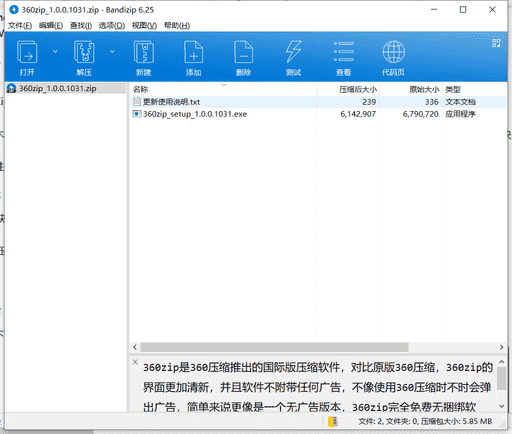Expand the 解压 dropdown arrow
The width and height of the screenshot is (512, 434).
112,51
